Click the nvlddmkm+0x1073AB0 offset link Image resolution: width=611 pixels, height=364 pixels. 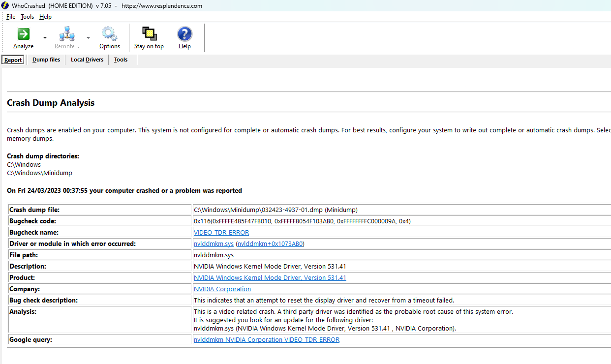coord(271,244)
